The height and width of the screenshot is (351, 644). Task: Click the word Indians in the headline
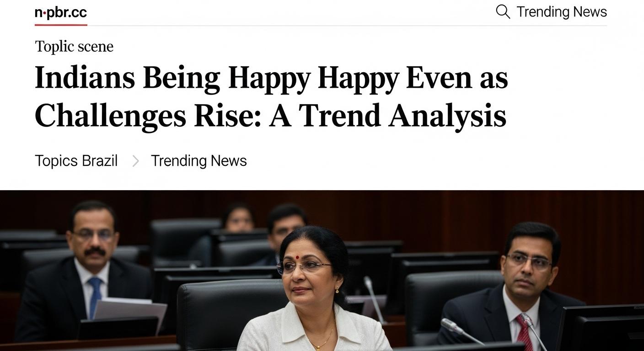point(85,78)
